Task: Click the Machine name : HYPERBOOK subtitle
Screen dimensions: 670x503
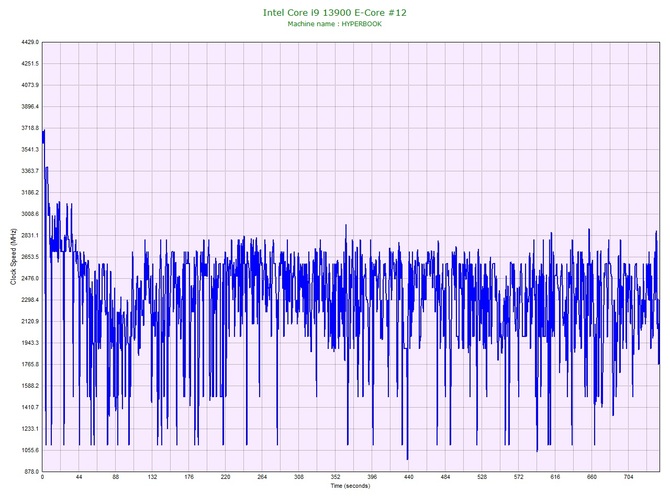Action: 335,24
